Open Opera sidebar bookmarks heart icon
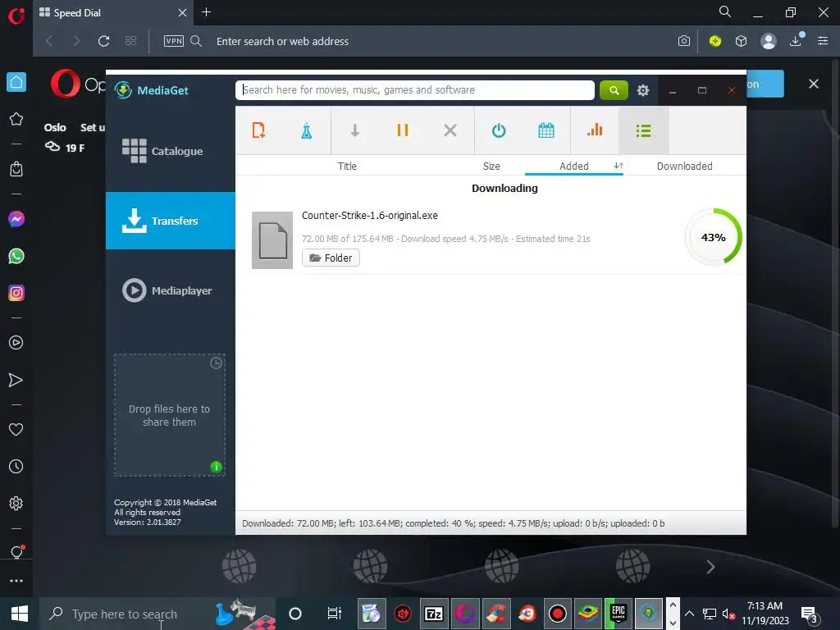Image resolution: width=840 pixels, height=630 pixels. click(16, 429)
